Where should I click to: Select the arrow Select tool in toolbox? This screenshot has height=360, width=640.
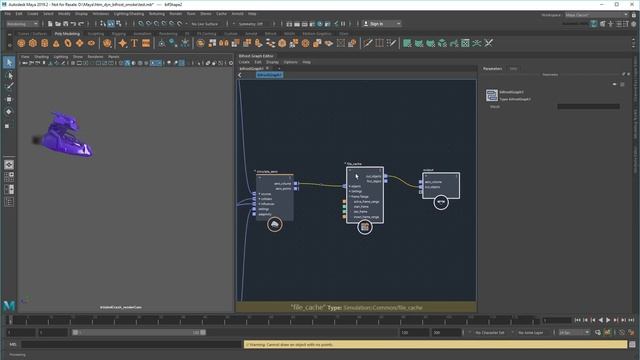click(9, 62)
